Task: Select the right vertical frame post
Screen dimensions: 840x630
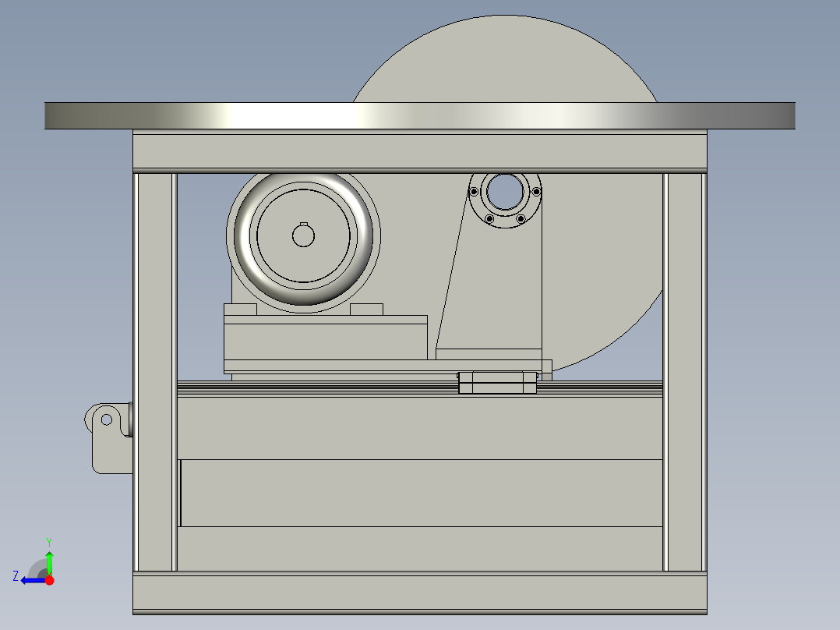Action: click(x=685, y=372)
